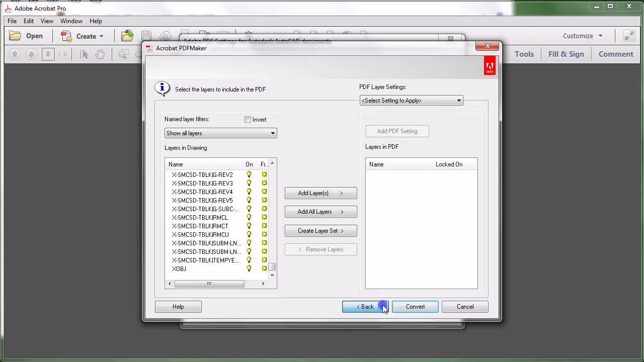Open the Named layer filters dropdown
Image resolution: width=644 pixels, height=362 pixels.
[220, 133]
